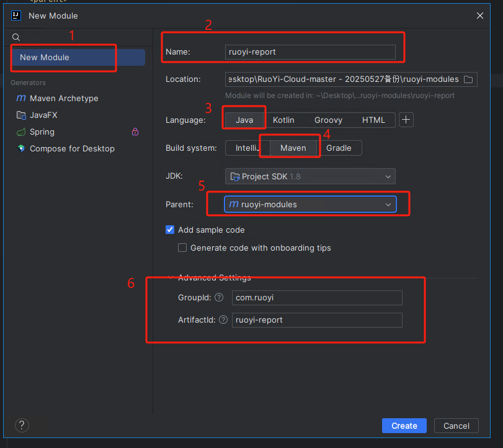
Task: Click the 'Module will be created in' hint text
Action: [x=340, y=96]
